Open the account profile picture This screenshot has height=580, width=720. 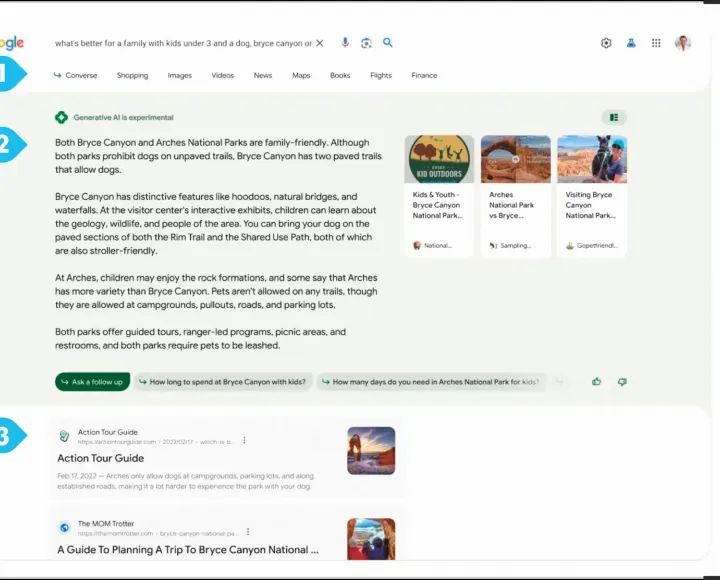pyautogui.click(x=683, y=43)
